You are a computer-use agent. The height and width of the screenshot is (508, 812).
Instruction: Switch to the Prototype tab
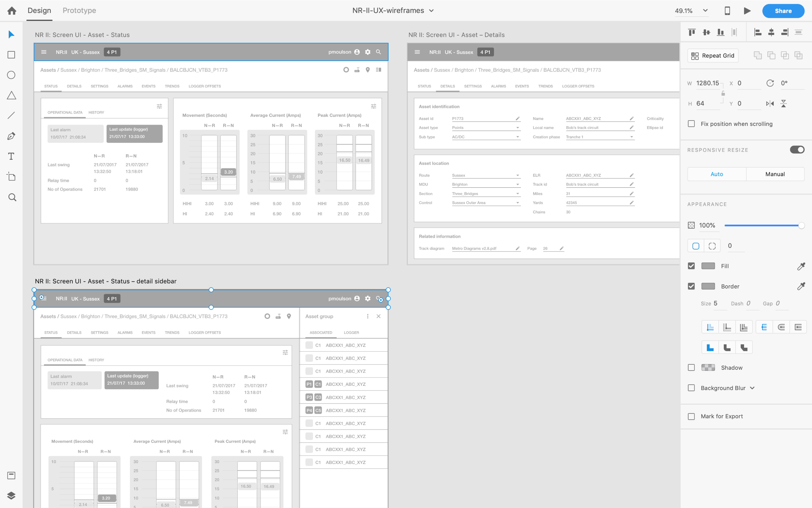[79, 10]
